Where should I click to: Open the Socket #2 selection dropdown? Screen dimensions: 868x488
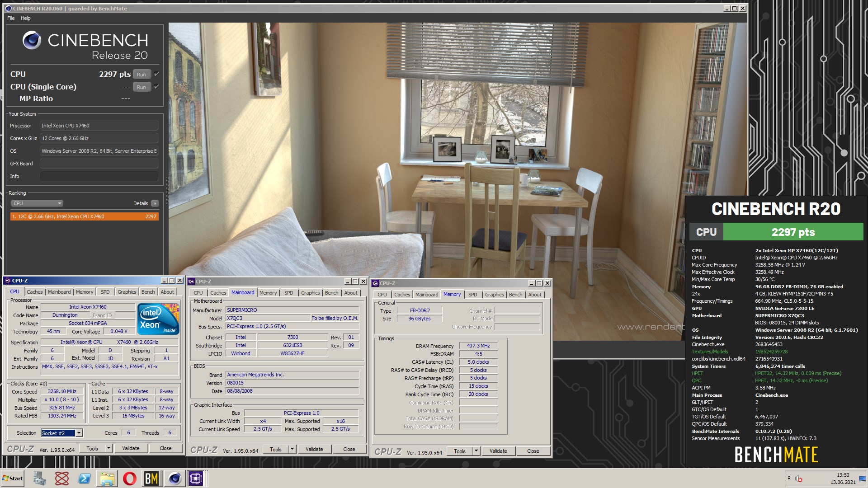79,433
